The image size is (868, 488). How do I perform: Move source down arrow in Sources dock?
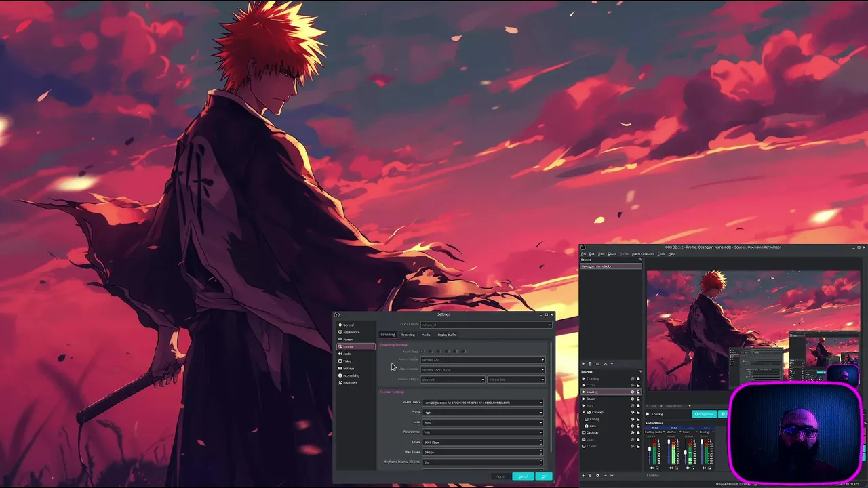click(x=612, y=476)
